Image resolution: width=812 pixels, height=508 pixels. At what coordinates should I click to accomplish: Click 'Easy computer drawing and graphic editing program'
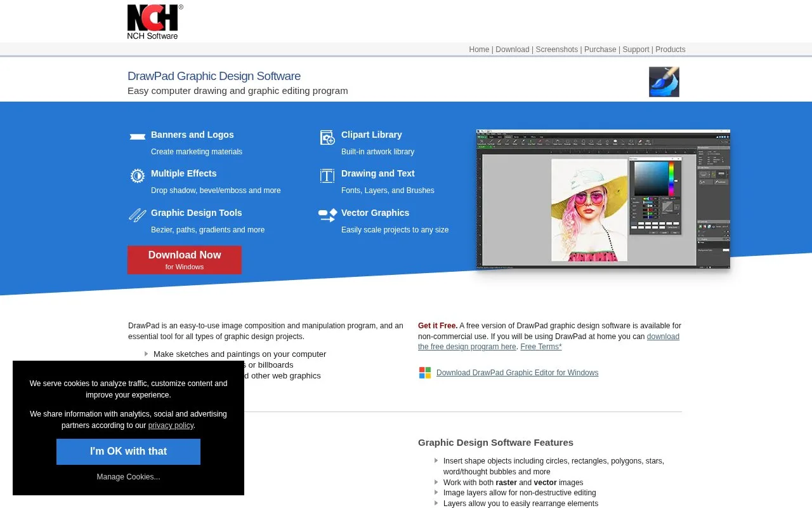click(x=238, y=91)
